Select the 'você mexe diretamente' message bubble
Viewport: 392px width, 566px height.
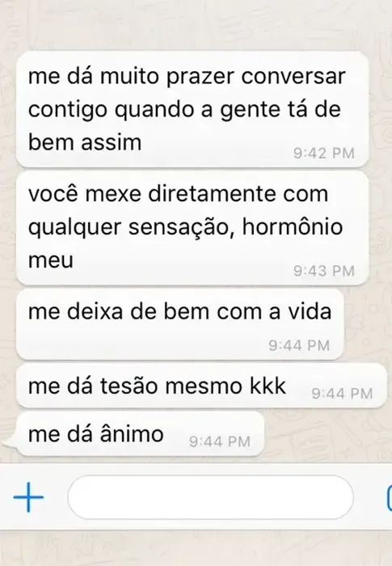point(192,227)
